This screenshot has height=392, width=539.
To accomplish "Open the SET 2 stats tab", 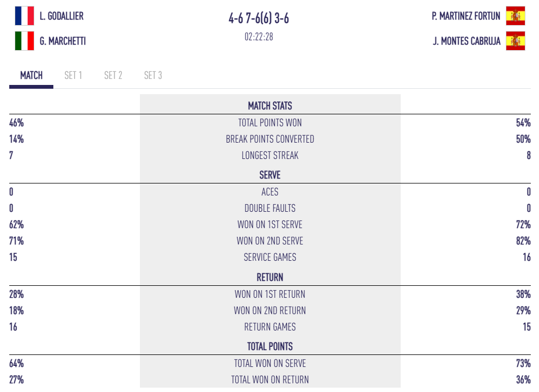I will (x=113, y=76).
